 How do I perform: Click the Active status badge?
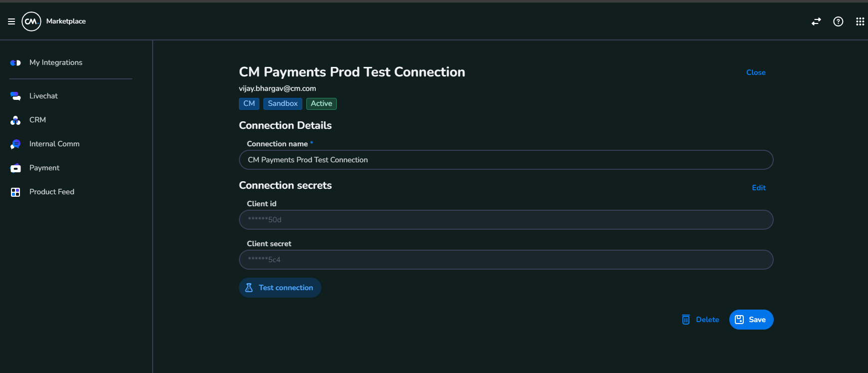[321, 103]
